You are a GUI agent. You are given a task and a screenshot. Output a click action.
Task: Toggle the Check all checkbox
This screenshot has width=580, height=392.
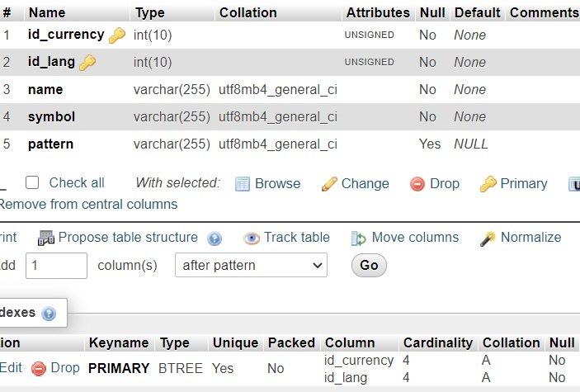tap(32, 183)
